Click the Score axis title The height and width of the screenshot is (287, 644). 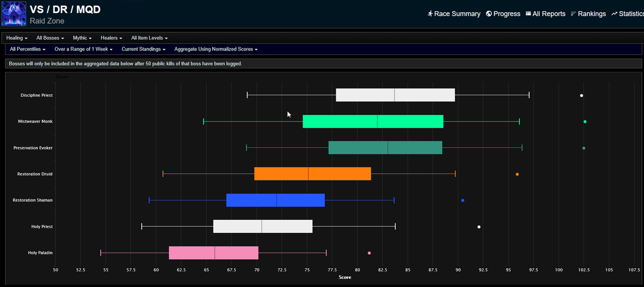345,277
